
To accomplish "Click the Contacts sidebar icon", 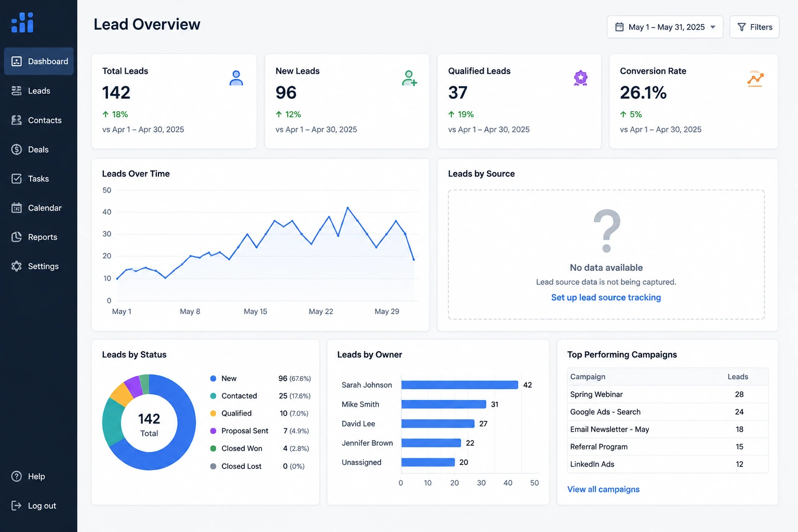I will [x=17, y=120].
